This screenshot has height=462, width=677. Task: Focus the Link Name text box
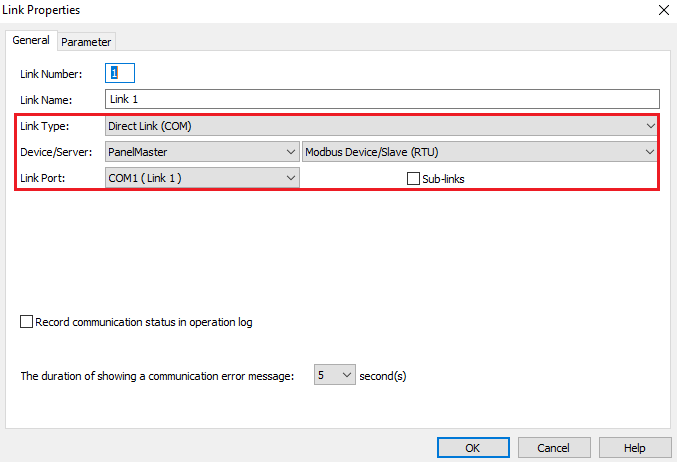pyautogui.click(x=382, y=99)
